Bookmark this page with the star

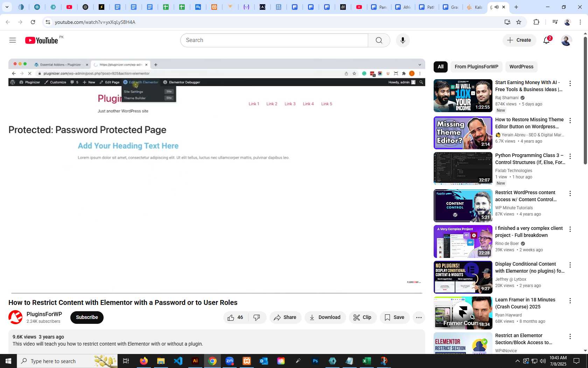coord(519,22)
